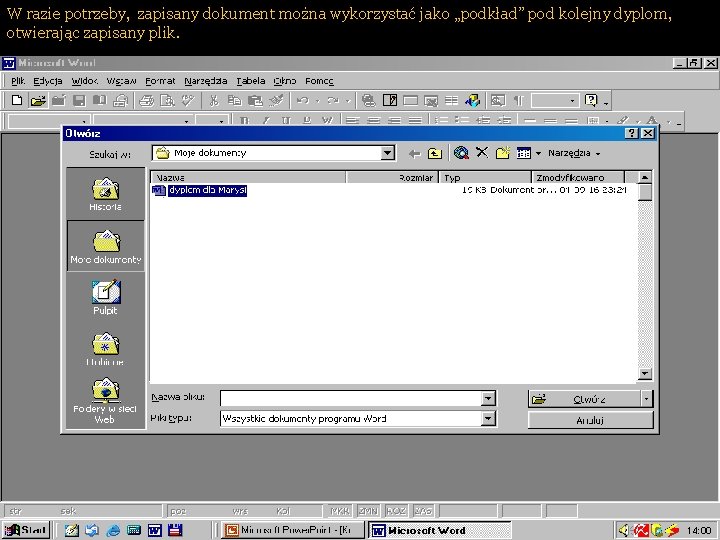
Task: Open the Edycja menu
Action: [x=48, y=81]
